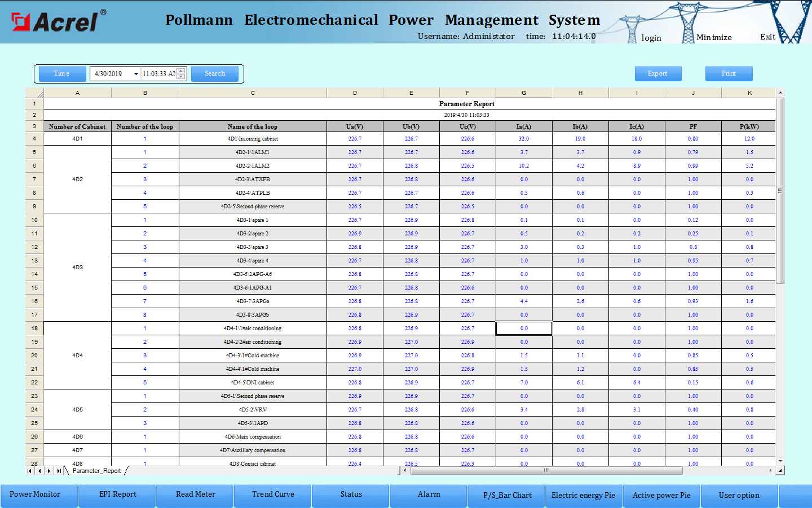
Task: Click the select-all corner of the spreadsheet
Action: 34,93
